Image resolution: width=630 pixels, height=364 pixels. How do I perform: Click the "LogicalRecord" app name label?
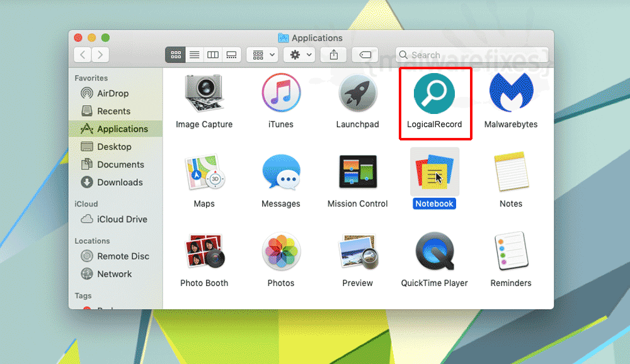(434, 125)
